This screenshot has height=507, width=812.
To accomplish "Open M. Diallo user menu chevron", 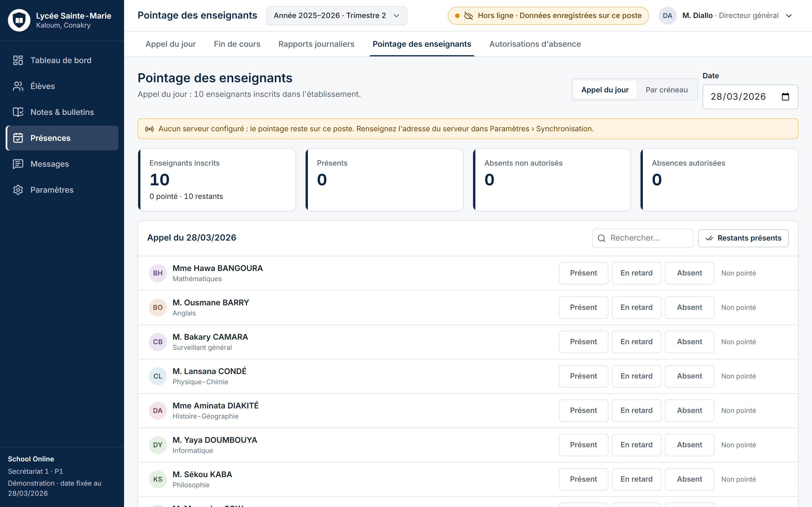I will tap(789, 16).
